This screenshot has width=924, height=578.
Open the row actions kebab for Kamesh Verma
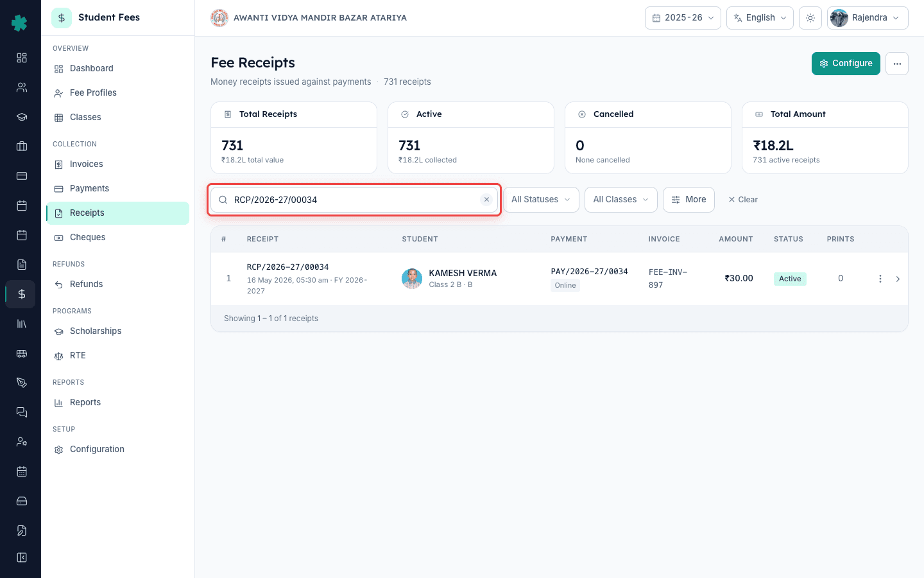point(880,279)
